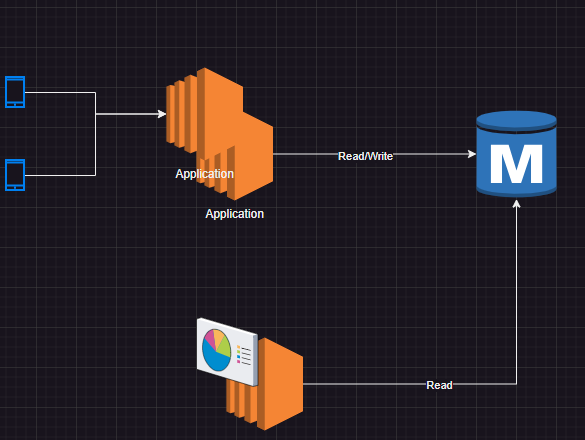Select the upper Application label on the server
The height and width of the screenshot is (440, 585).
point(204,174)
